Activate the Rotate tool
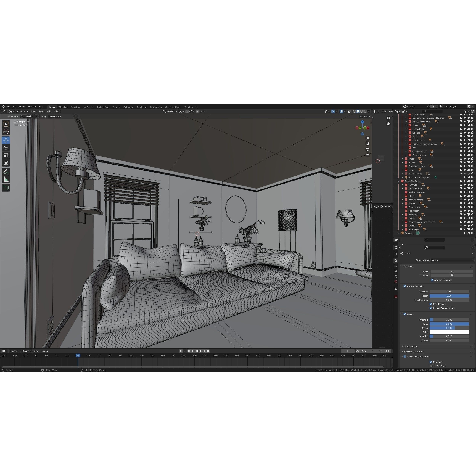Viewport: 476px width, 476px height. [6, 148]
